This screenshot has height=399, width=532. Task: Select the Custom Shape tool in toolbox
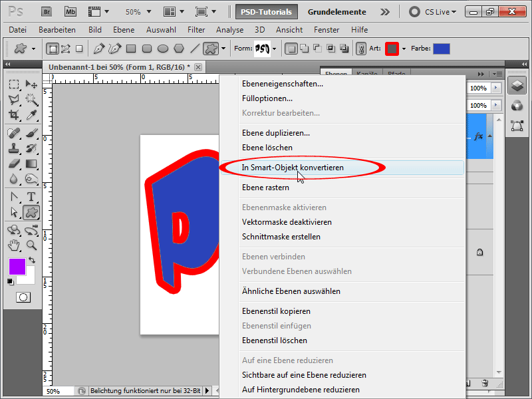point(31,212)
